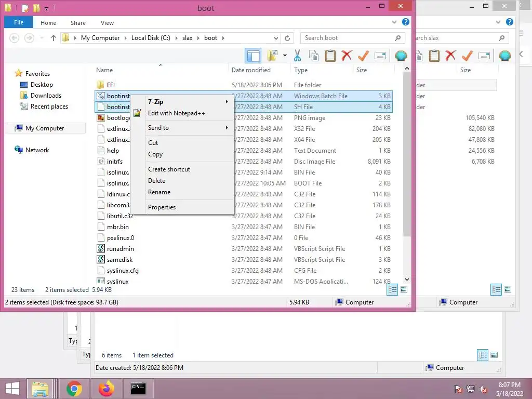Open Help in the boot window
The height and width of the screenshot is (399, 532).
coord(405,22)
